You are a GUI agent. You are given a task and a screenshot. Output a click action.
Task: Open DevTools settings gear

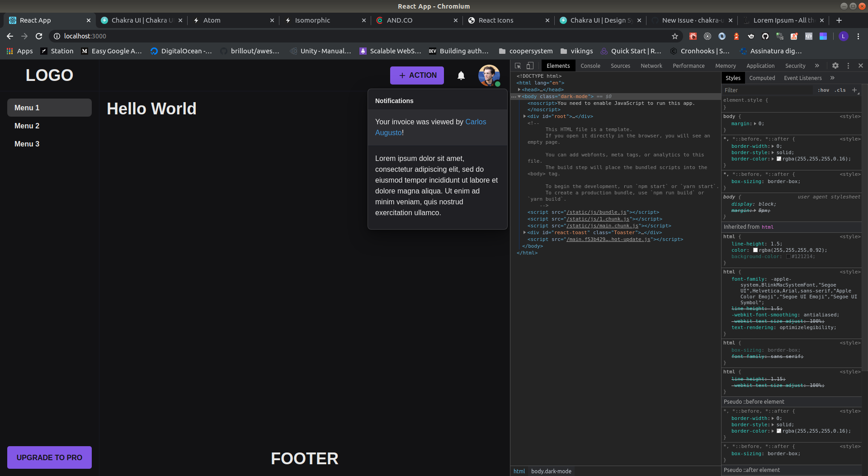point(835,66)
